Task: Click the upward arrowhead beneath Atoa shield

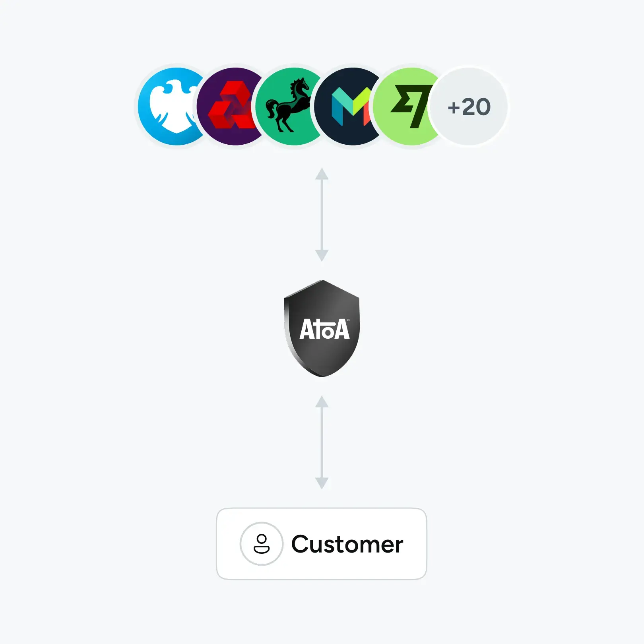Action: click(322, 402)
